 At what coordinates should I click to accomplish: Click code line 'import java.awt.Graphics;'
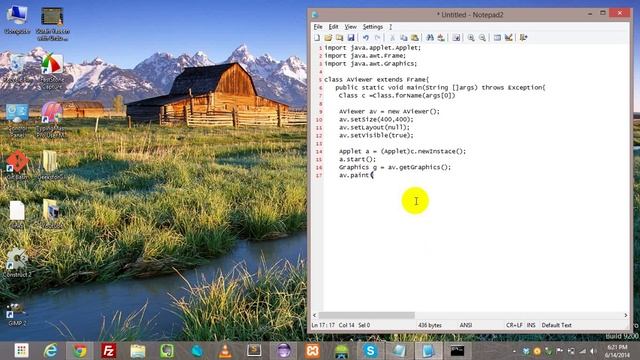click(371, 64)
